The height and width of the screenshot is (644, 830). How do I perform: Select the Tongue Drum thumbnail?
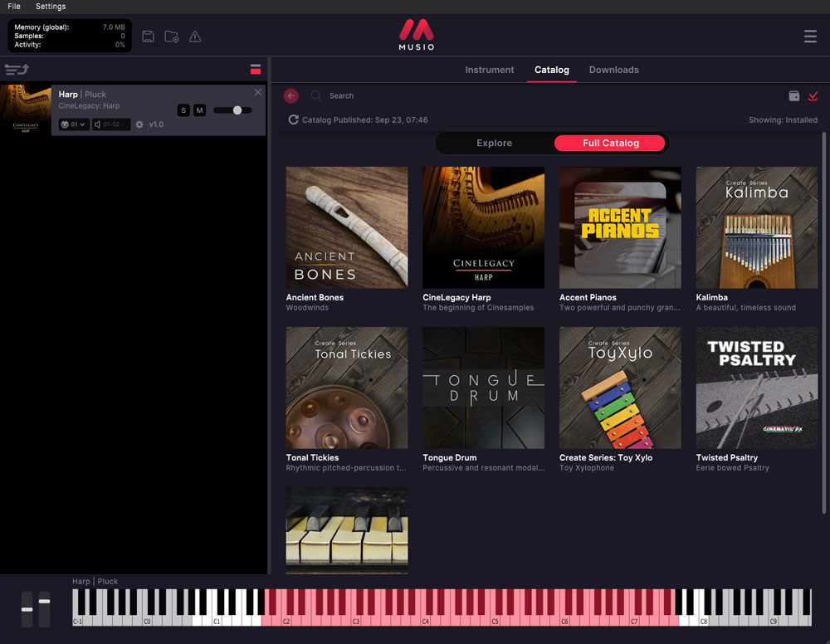coord(483,388)
